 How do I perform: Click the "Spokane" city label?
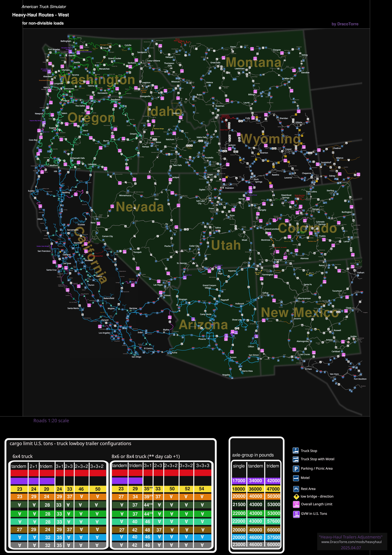pyautogui.click(x=132, y=63)
